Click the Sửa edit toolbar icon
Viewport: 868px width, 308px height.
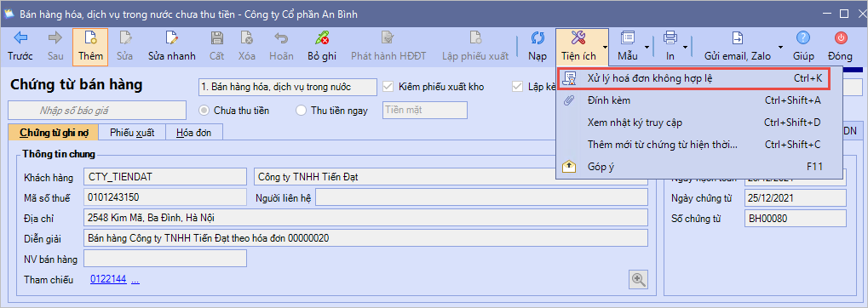pyautogui.click(x=126, y=46)
